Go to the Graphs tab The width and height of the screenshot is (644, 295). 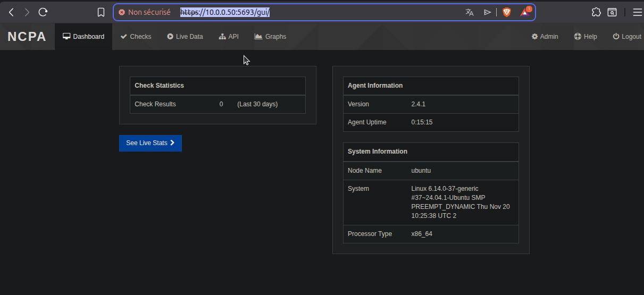(x=270, y=37)
